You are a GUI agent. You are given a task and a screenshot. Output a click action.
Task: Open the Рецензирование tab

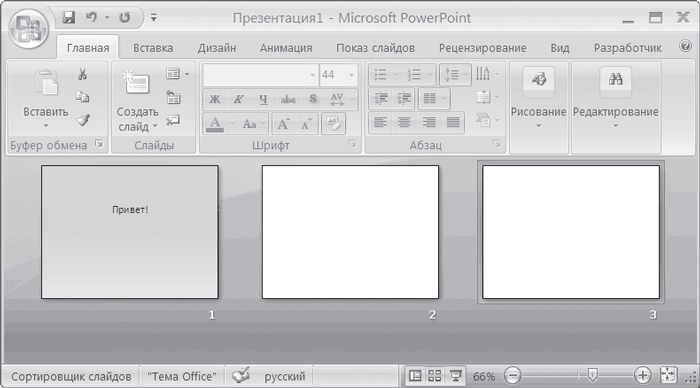coord(483,48)
